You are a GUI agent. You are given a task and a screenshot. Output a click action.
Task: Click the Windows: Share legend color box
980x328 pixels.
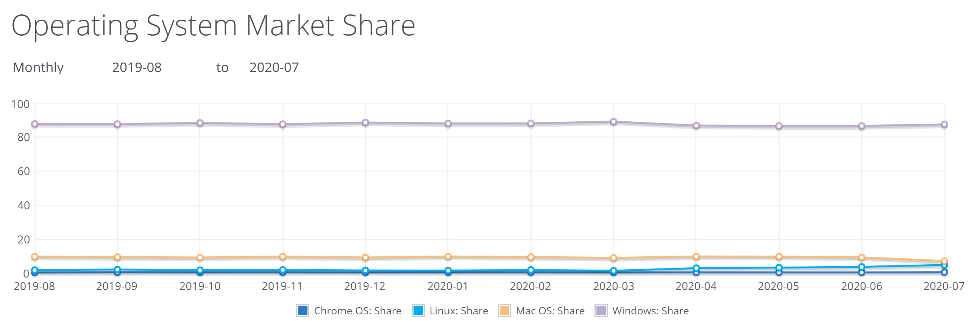click(x=601, y=311)
